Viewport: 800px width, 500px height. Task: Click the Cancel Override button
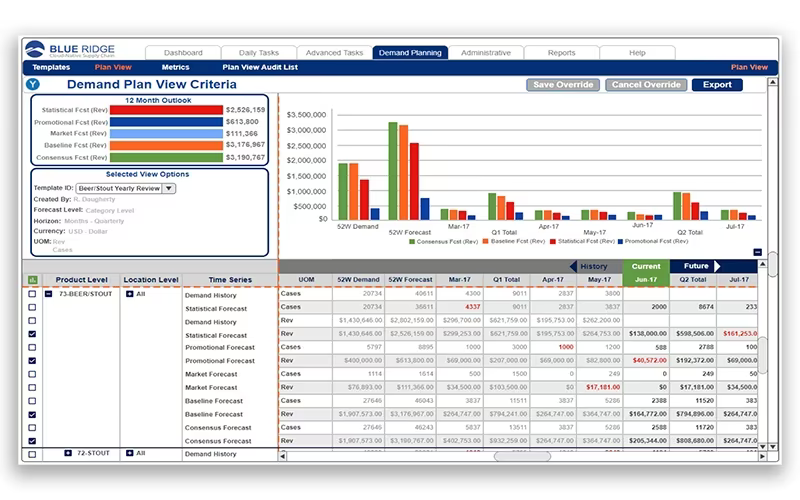(646, 85)
